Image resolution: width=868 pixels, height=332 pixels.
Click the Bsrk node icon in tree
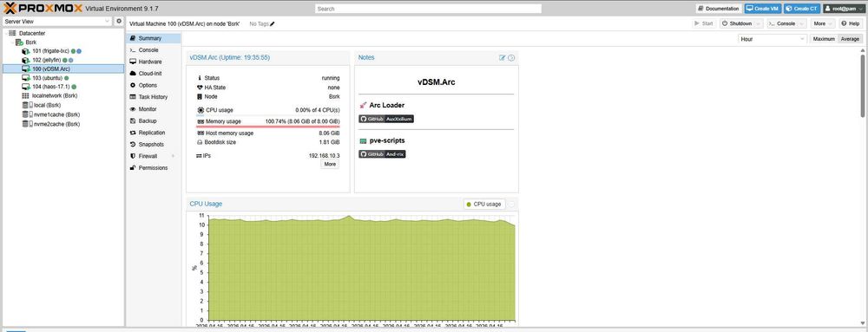tap(19, 42)
